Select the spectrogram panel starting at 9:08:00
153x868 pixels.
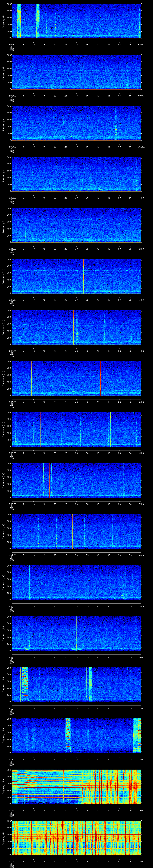pos(77,582)
